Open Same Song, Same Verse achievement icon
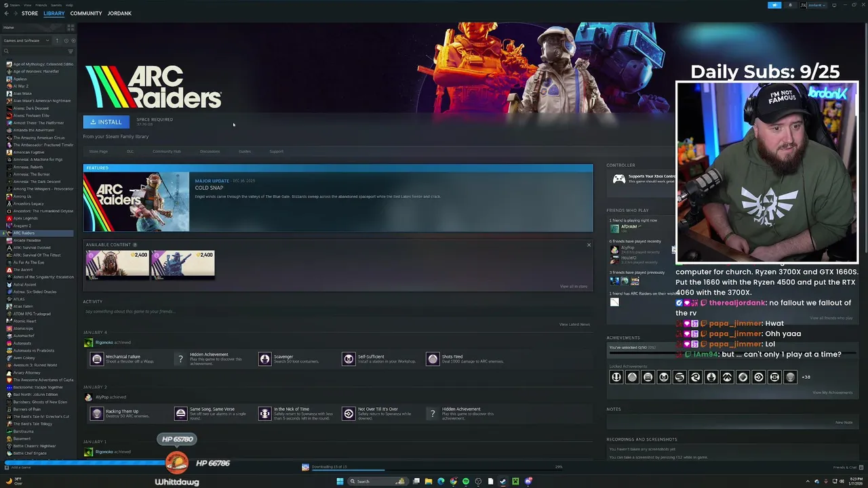Screen dimensions: 868x488 [180, 413]
